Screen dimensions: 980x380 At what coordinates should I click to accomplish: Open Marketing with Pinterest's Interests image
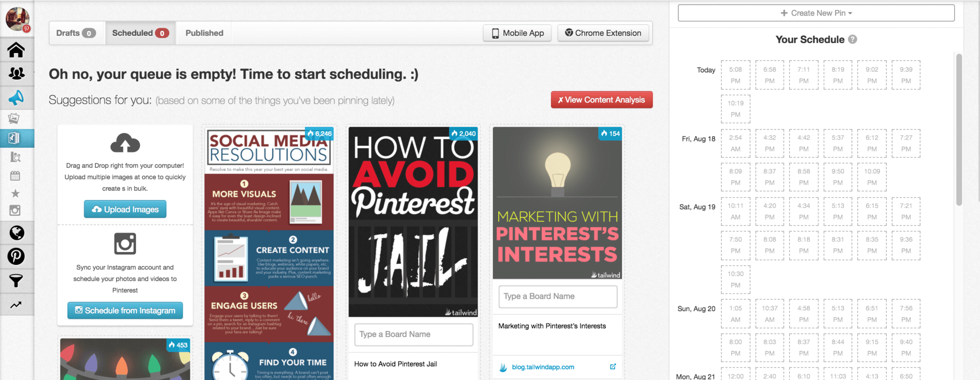557,203
